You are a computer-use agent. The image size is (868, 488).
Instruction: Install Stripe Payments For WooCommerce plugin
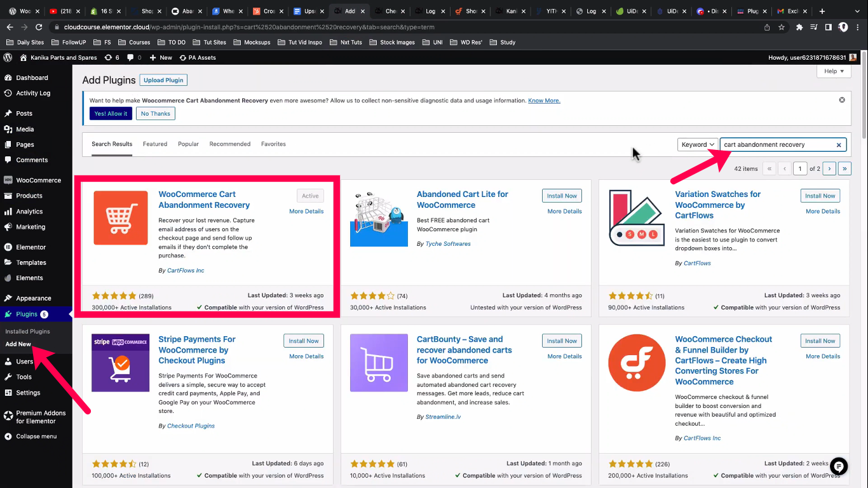click(x=304, y=341)
